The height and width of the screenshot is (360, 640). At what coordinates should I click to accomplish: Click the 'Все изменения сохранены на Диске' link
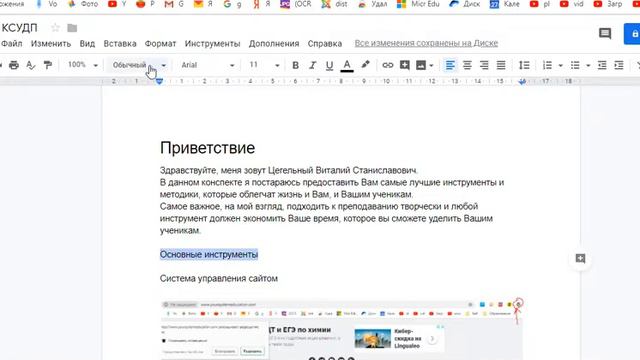click(426, 43)
